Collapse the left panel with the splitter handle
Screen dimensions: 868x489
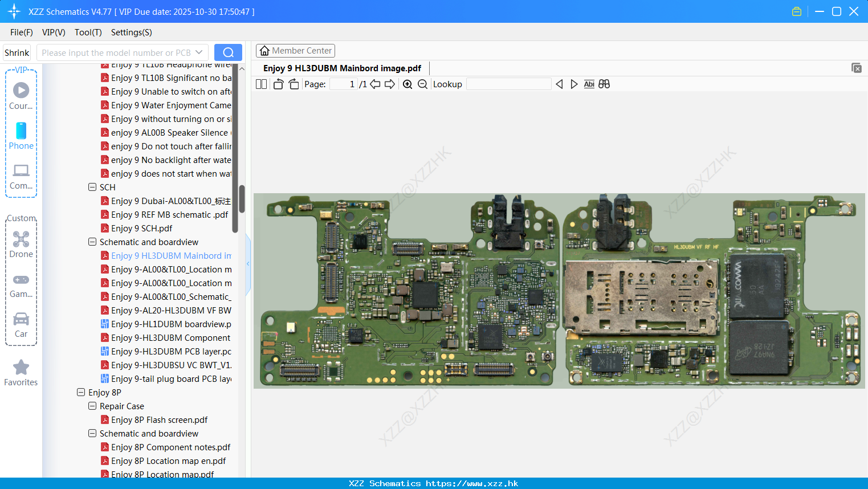248,264
